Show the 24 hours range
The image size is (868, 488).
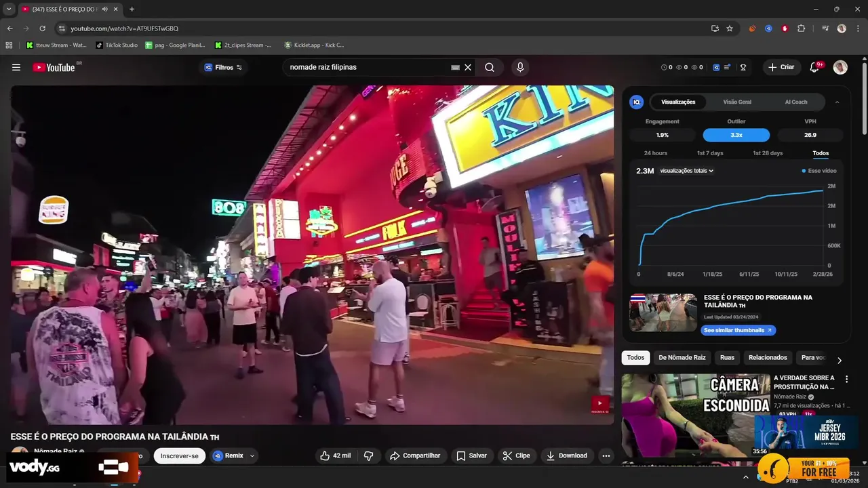coord(656,153)
